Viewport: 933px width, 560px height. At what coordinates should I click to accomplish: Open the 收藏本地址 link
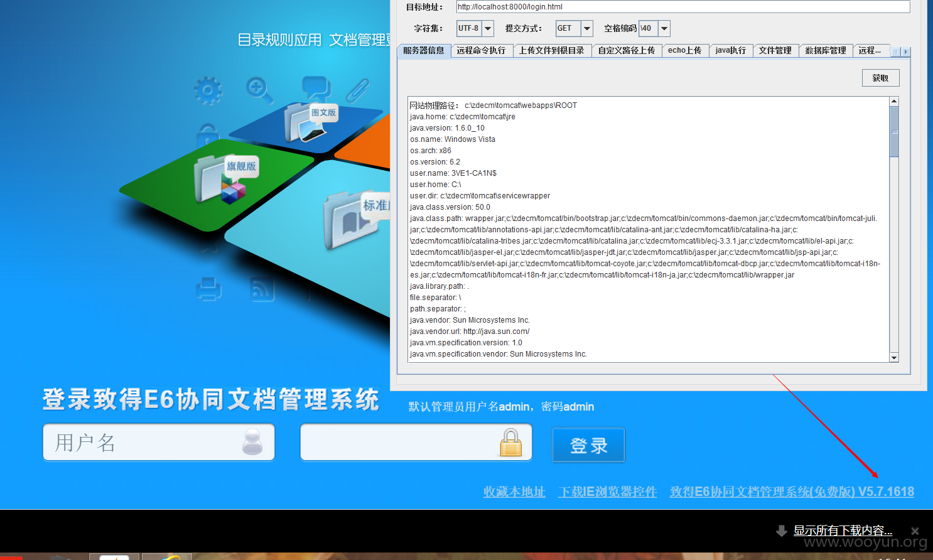point(514,492)
